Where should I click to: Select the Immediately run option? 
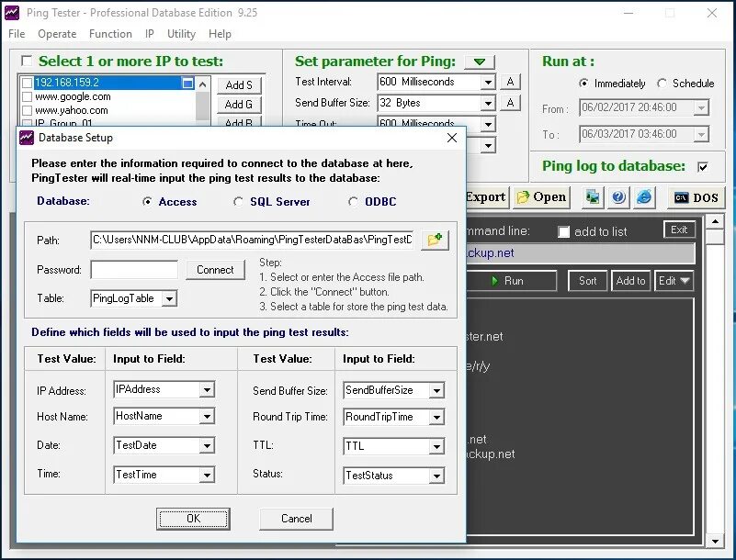(x=583, y=83)
